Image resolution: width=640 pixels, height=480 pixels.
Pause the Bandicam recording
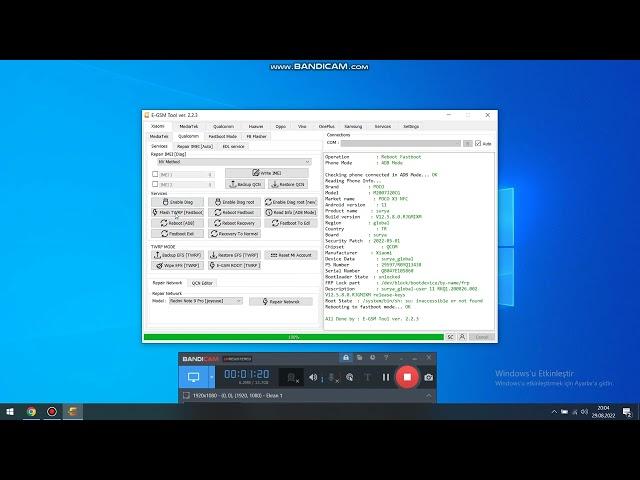click(x=386, y=377)
